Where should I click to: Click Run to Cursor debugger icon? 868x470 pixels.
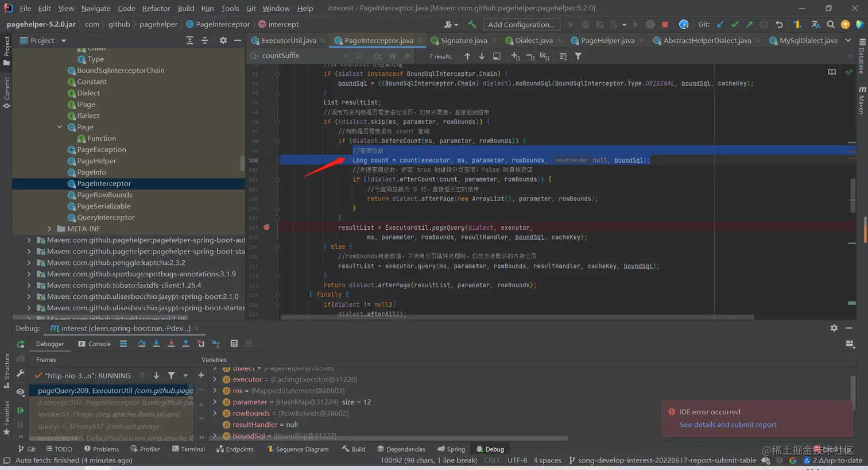click(215, 344)
